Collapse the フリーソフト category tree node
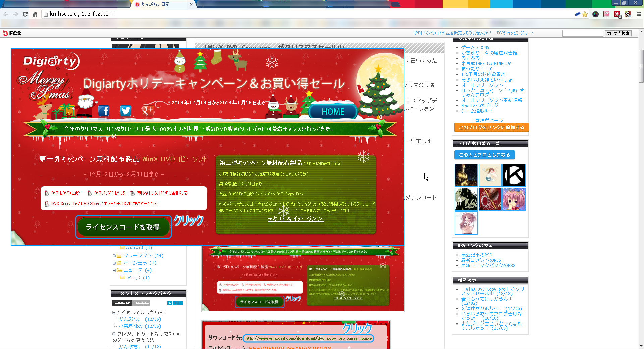644x349 pixels. (114, 256)
